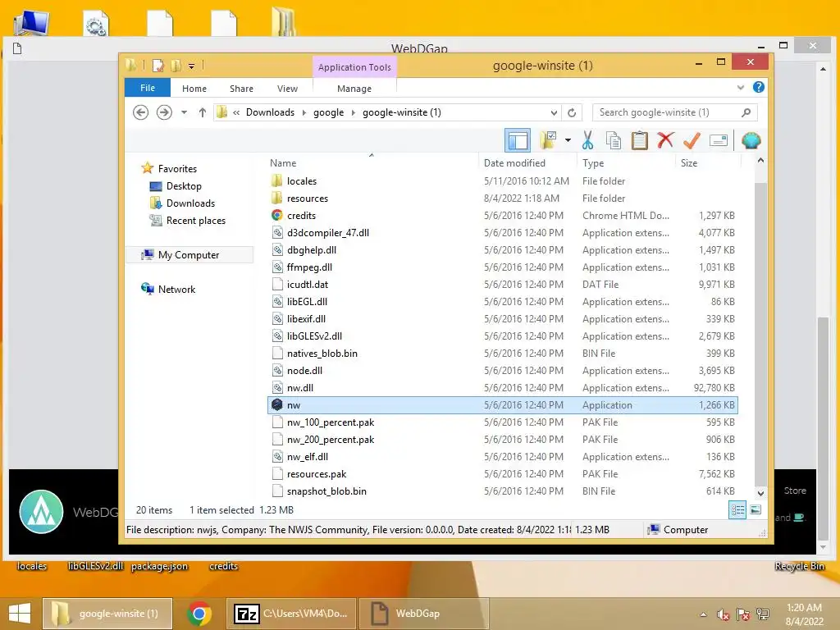Select Network in navigation pane
This screenshot has width=840, height=630.
[x=176, y=290]
